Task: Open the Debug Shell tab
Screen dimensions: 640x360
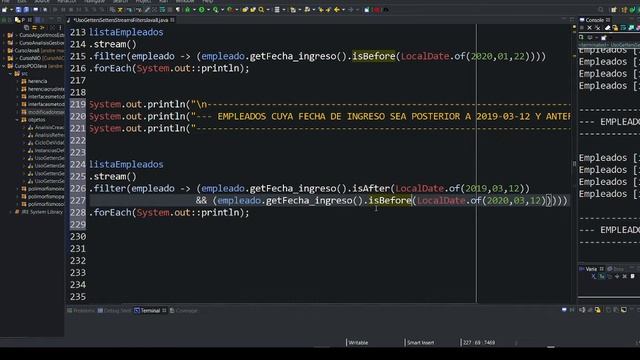Action: [x=114, y=311]
